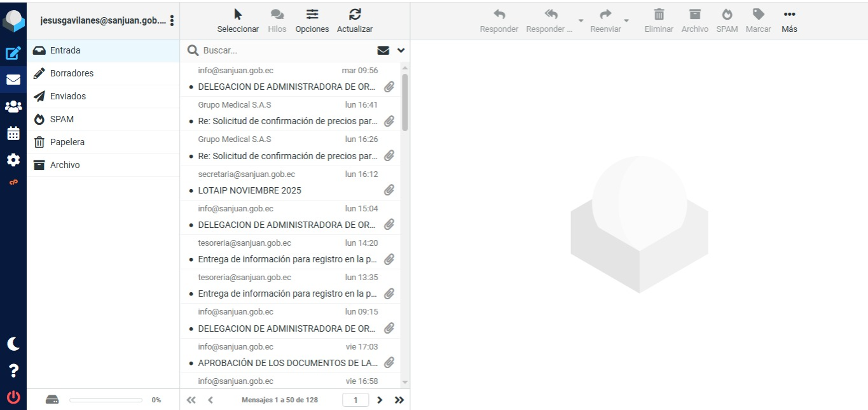Open the Enviados folder
This screenshot has height=410, width=868.
pyautogui.click(x=68, y=96)
